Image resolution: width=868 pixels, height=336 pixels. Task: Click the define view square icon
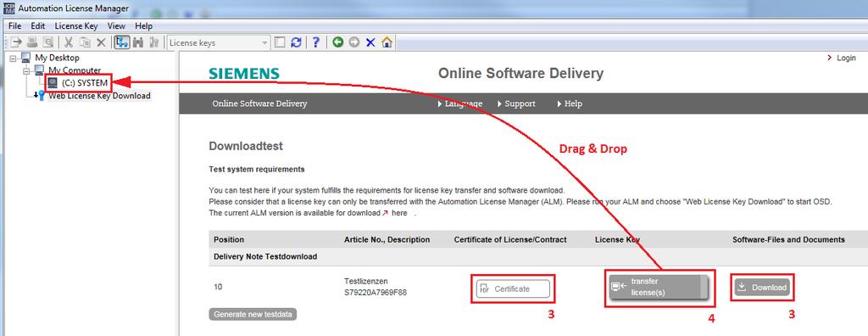point(280,42)
